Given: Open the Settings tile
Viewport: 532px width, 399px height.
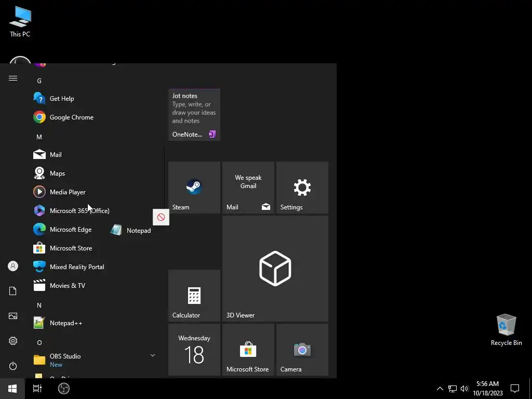Looking at the screenshot, I should tap(302, 188).
